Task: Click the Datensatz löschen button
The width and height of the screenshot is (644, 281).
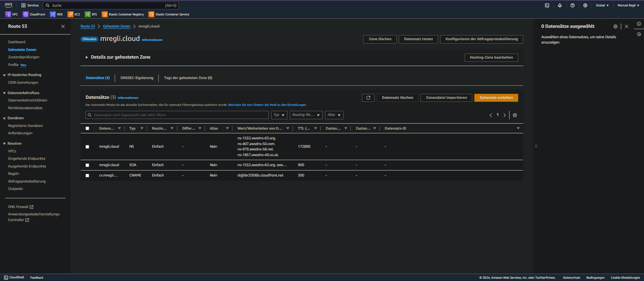Action: click(x=397, y=98)
